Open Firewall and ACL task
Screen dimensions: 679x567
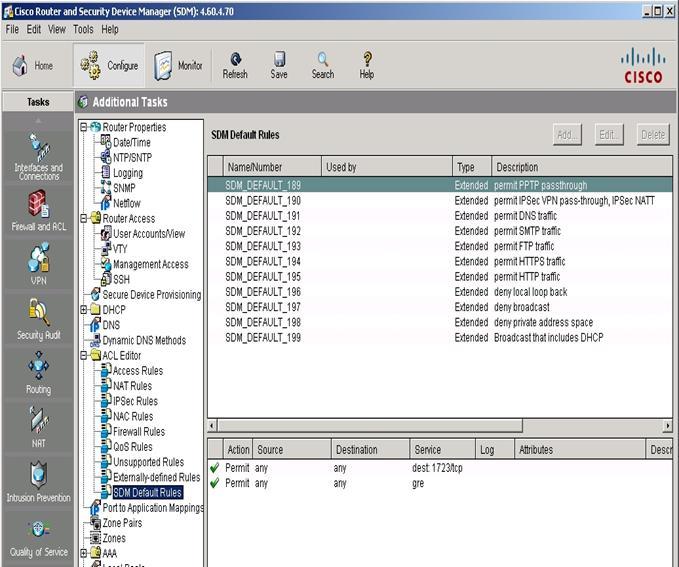click(39, 211)
